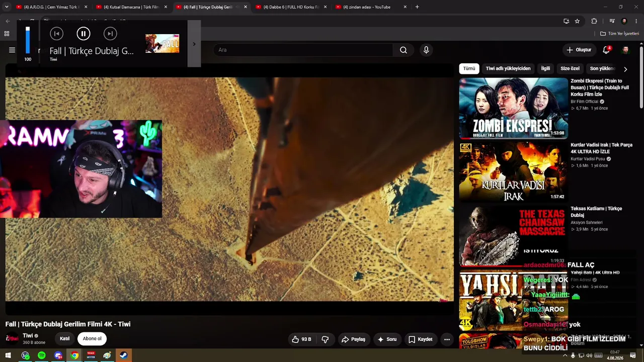Visit the Bir Film Official channel
Image resolution: width=644 pixels, height=362 pixels.
(585, 102)
